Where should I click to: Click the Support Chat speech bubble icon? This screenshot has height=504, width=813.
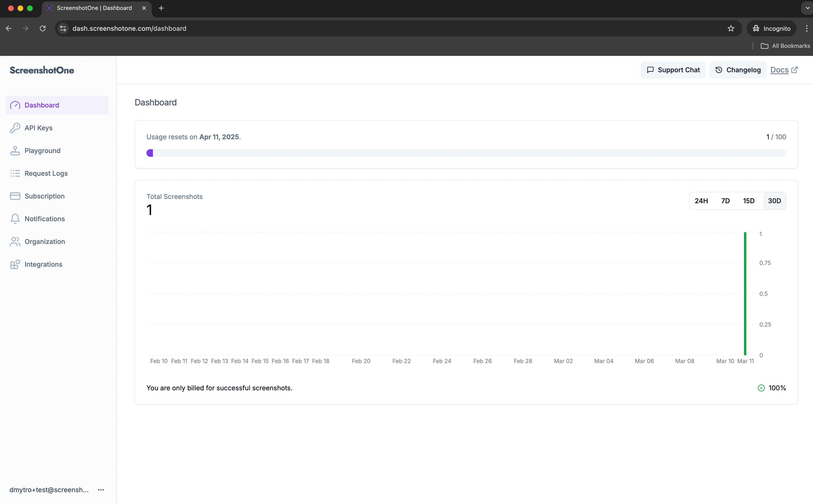point(650,70)
